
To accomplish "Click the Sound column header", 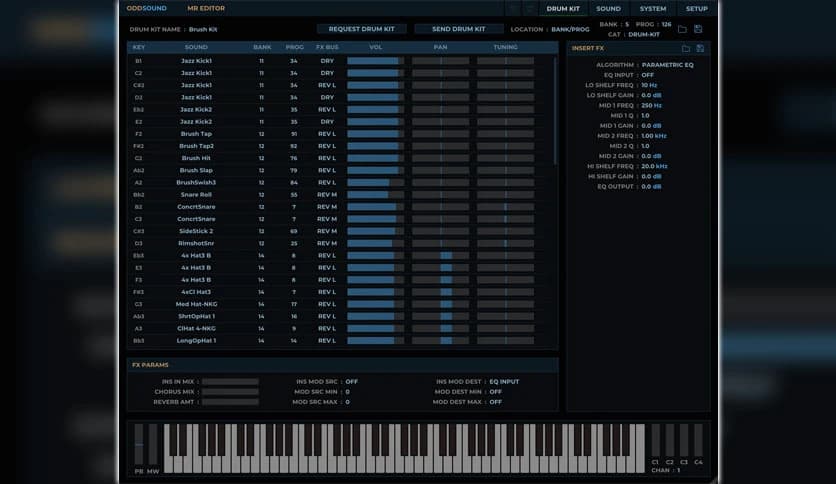I will 196,47.
